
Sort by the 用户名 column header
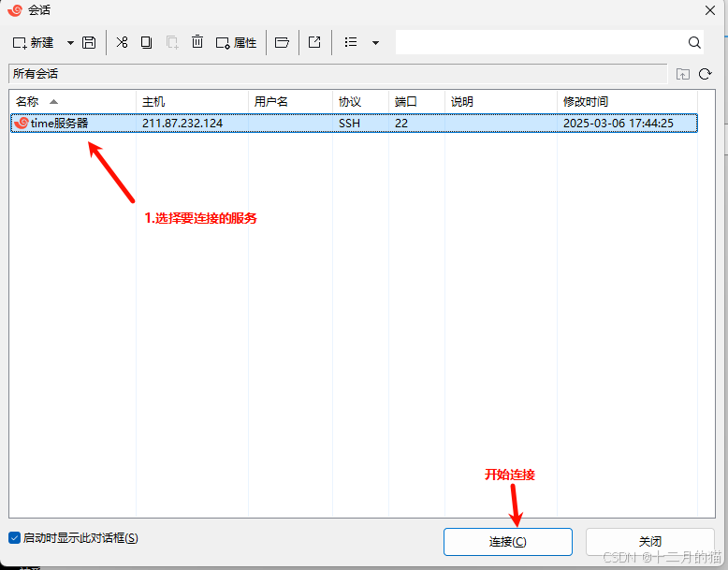[x=291, y=101]
